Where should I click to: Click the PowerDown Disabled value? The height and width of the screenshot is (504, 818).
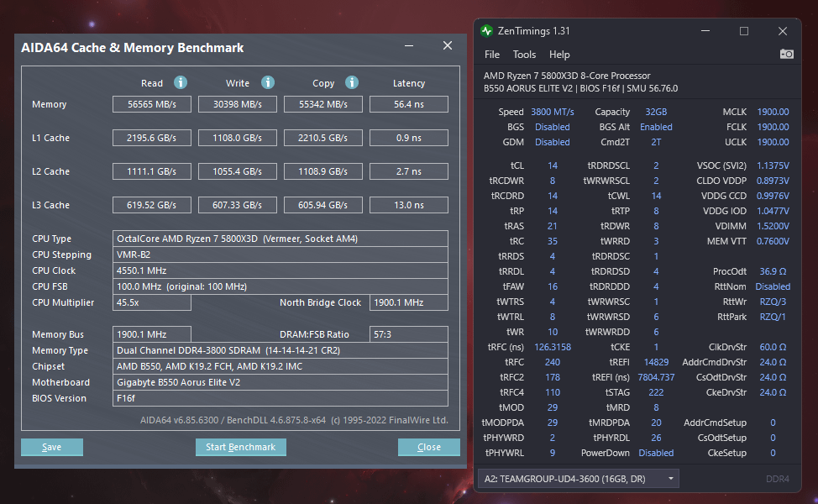click(x=656, y=453)
